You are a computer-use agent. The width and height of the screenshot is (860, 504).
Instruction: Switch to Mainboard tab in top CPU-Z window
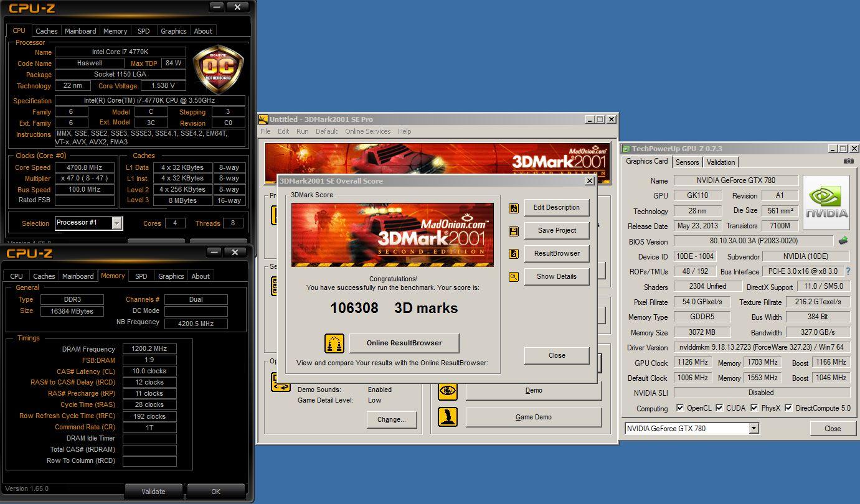[x=80, y=31]
